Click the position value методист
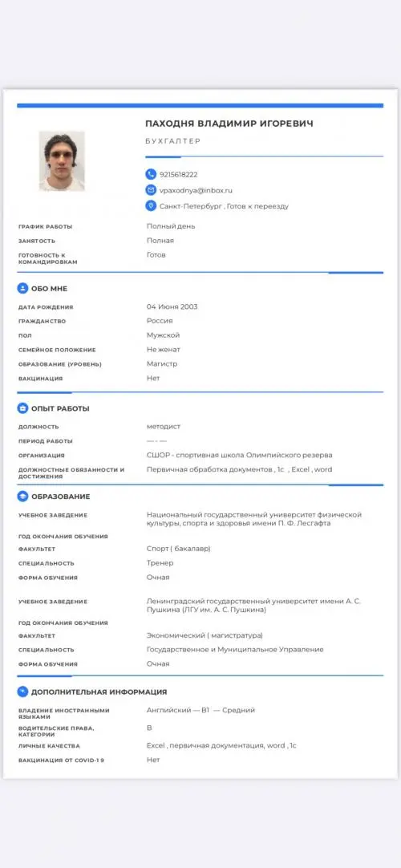 pos(164,426)
